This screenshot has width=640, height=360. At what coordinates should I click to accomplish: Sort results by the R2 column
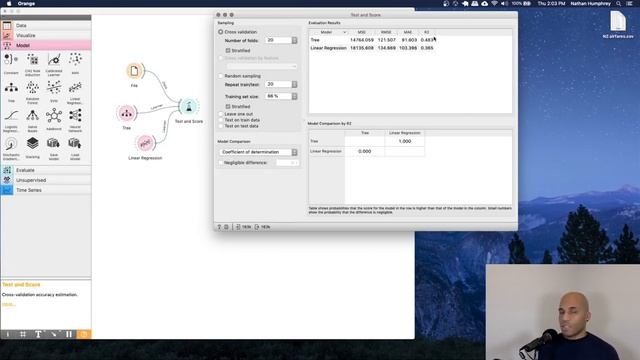(427, 32)
